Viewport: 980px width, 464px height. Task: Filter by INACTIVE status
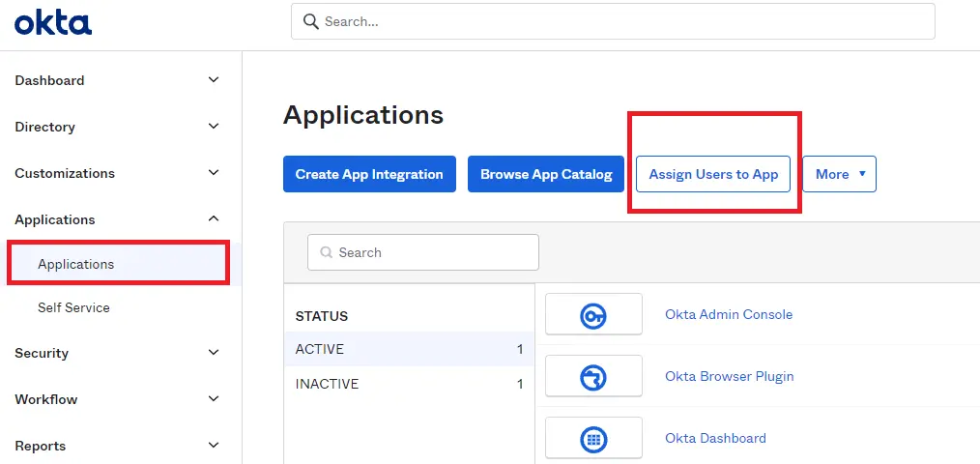(x=409, y=384)
